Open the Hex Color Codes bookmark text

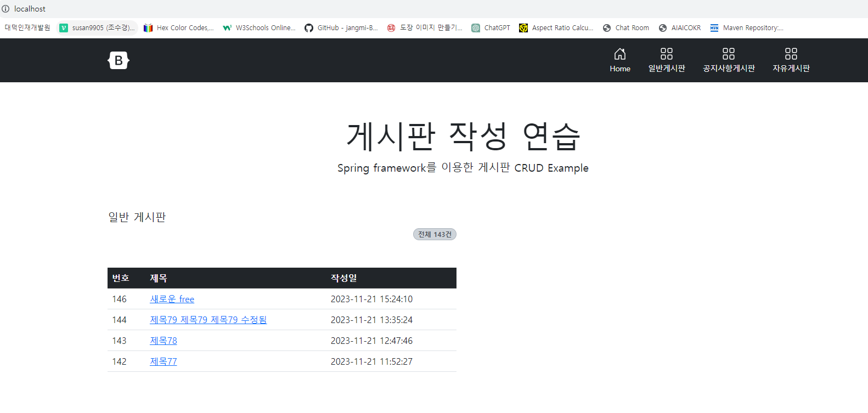tap(185, 28)
